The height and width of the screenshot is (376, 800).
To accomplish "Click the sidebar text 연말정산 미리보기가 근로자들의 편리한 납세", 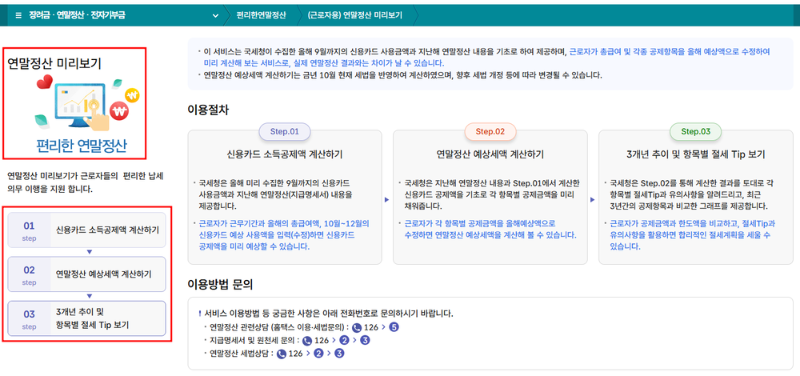I will point(85,177).
